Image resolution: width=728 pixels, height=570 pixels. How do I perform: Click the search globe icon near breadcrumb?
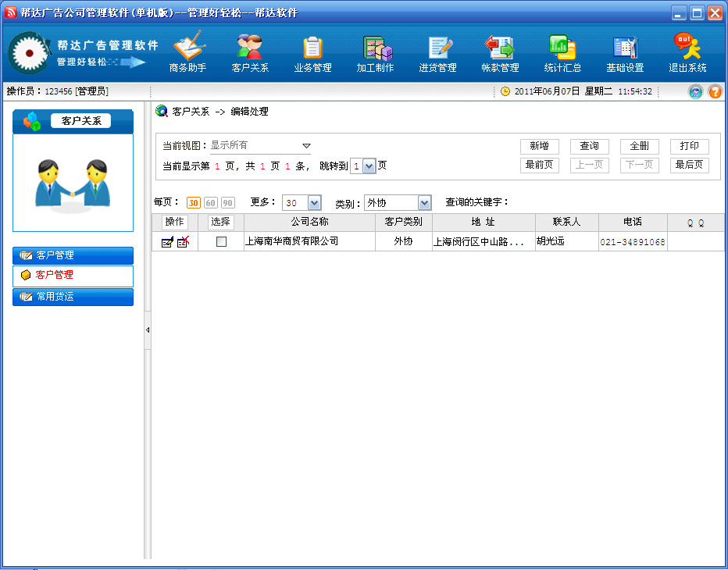point(162,111)
